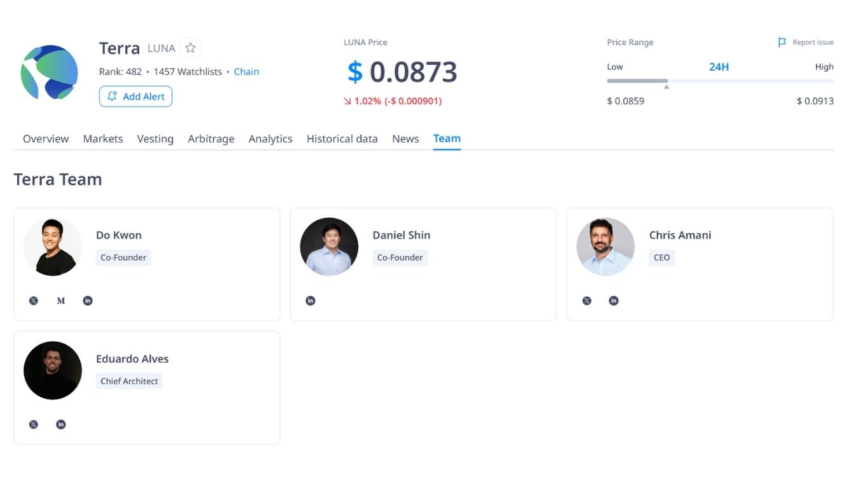Open Daniel Shin's LinkedIn icon
Viewport: 868px width, 488px height.
point(310,300)
